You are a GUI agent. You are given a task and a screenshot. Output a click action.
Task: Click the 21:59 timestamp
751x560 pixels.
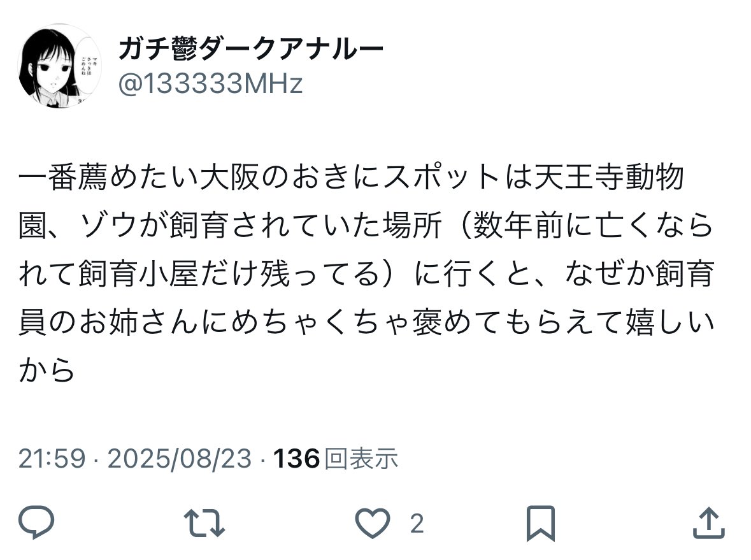point(52,459)
